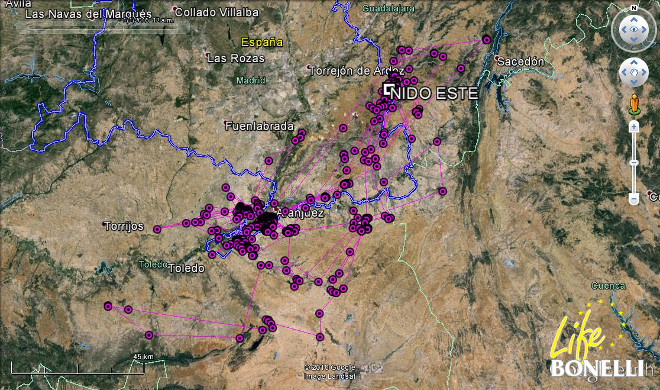The image size is (660, 390).
Task: Pan map up with move joystick arrow
Action: [633, 63]
